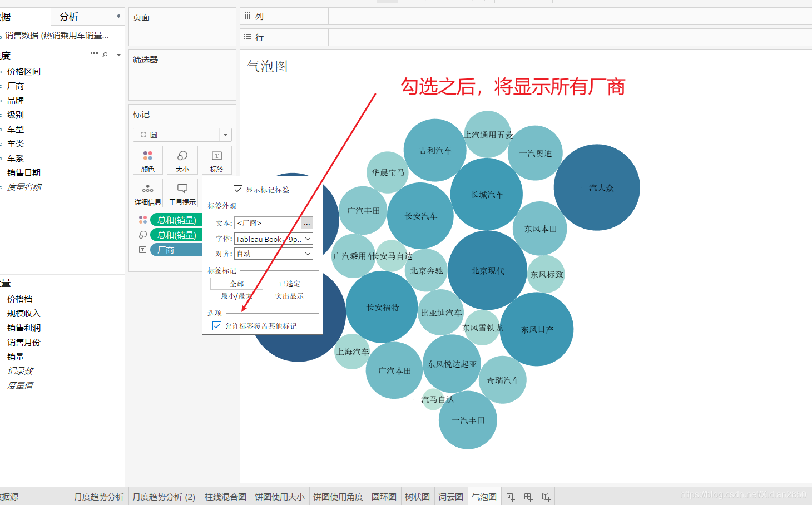
Task: Open the 字体 Tableau Book dropdown
Action: pos(274,239)
